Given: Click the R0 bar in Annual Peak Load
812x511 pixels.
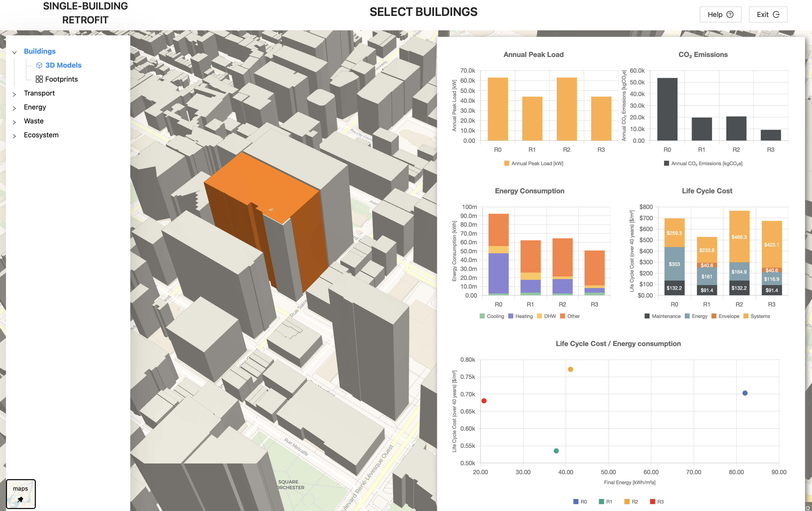Looking at the screenshot, I should point(498,109).
